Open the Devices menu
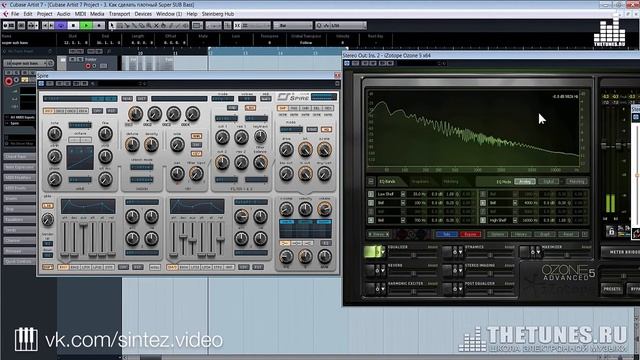The width and height of the screenshot is (640, 360). tap(143, 14)
